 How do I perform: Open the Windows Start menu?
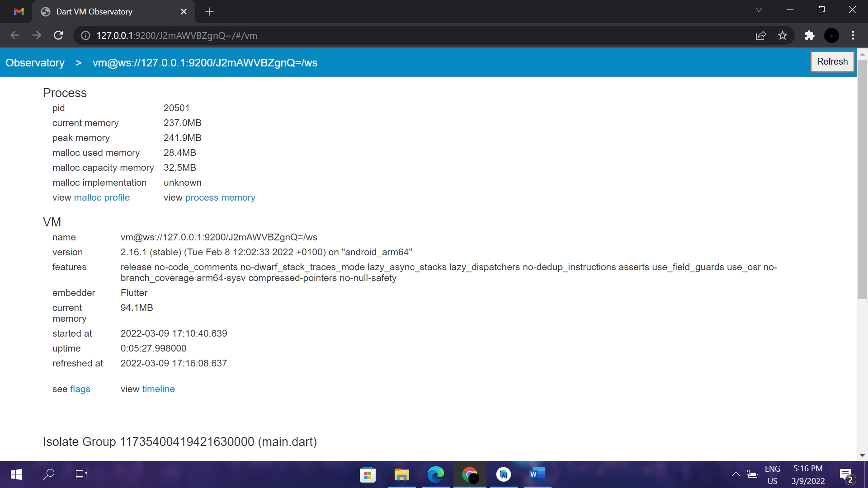click(x=16, y=474)
